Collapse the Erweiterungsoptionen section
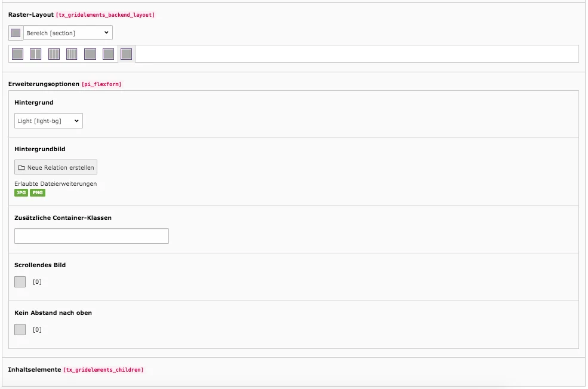588x389 pixels. pyautogui.click(x=43, y=84)
